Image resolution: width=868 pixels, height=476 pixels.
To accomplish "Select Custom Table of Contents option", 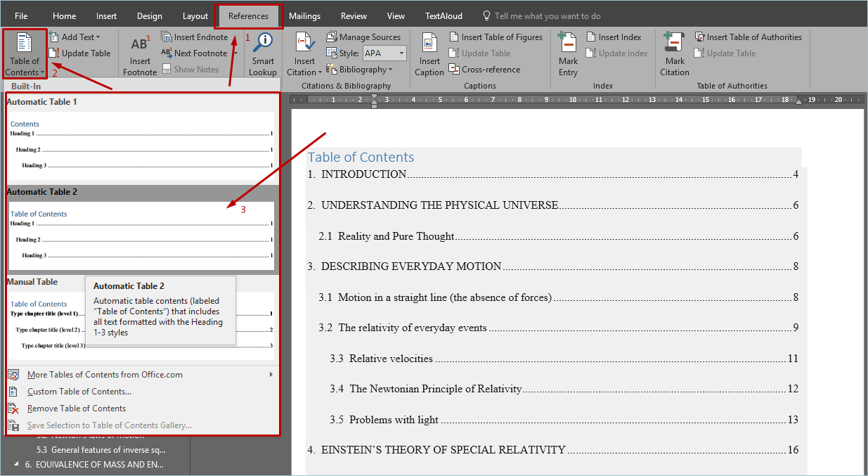I will (79, 392).
